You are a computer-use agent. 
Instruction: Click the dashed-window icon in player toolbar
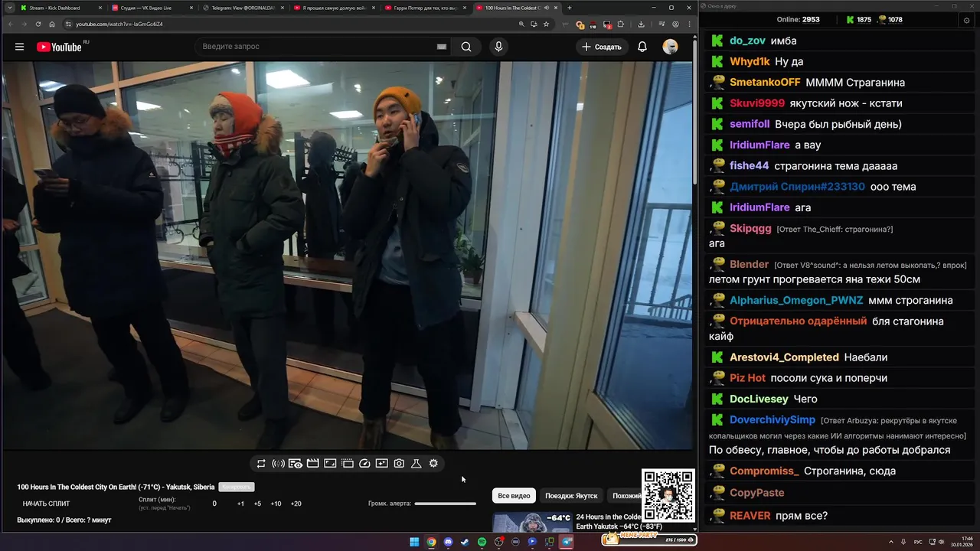pos(347,464)
